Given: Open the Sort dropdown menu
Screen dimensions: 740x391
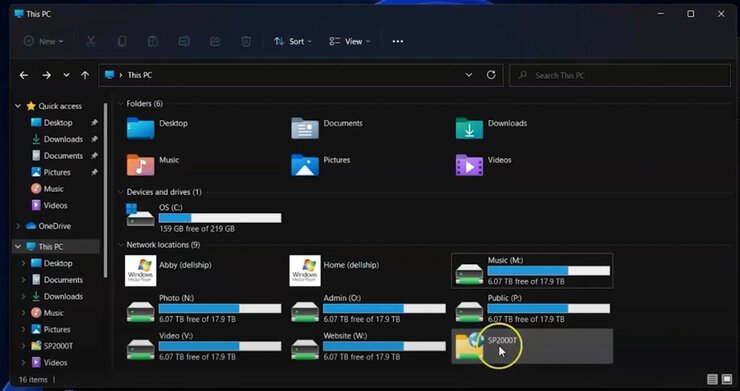Looking at the screenshot, I should (x=293, y=42).
